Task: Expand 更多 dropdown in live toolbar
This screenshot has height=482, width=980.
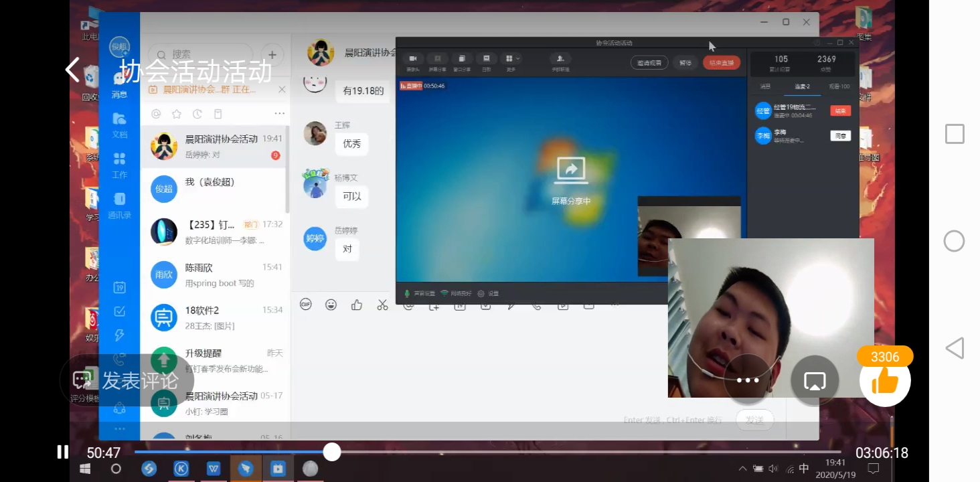Action: click(x=512, y=62)
